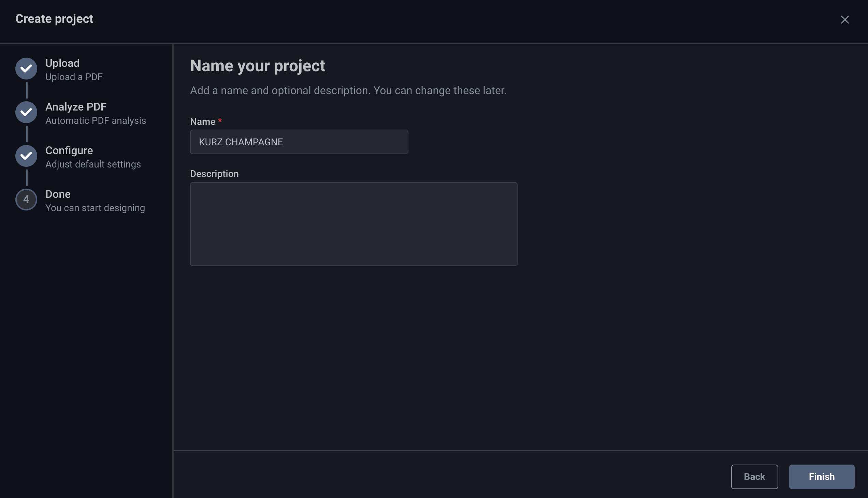This screenshot has height=498, width=868.
Task: Click the 'Adjust default settings' subtitle
Action: pos(93,164)
